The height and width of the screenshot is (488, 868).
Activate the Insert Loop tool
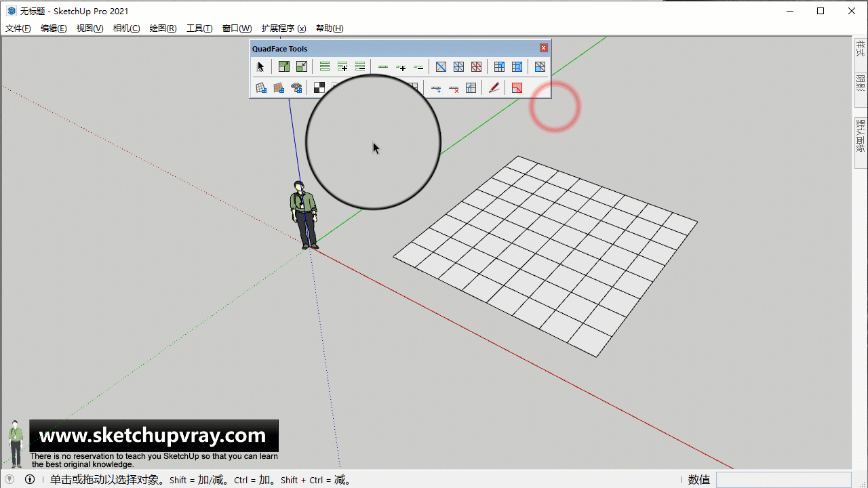(x=436, y=87)
